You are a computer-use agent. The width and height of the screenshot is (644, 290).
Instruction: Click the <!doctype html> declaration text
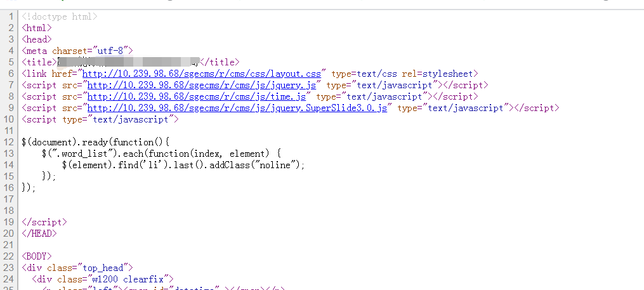pos(60,17)
